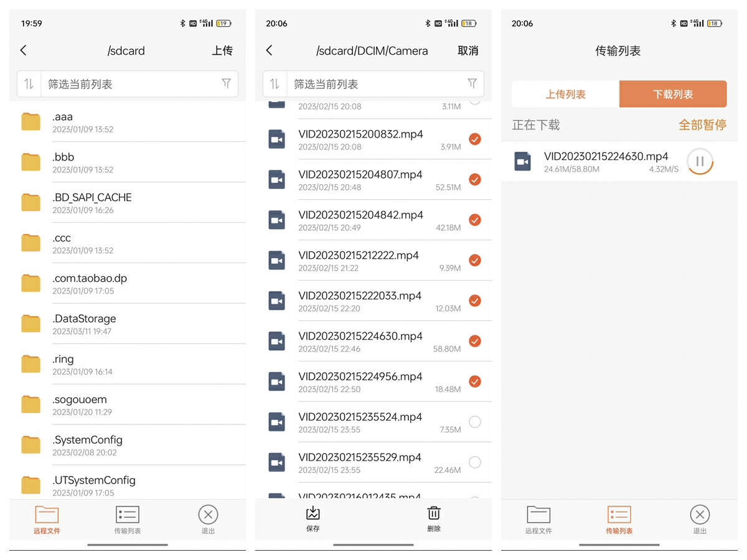Open the .ccc folder
This screenshot has width=747, height=560.
click(128, 243)
